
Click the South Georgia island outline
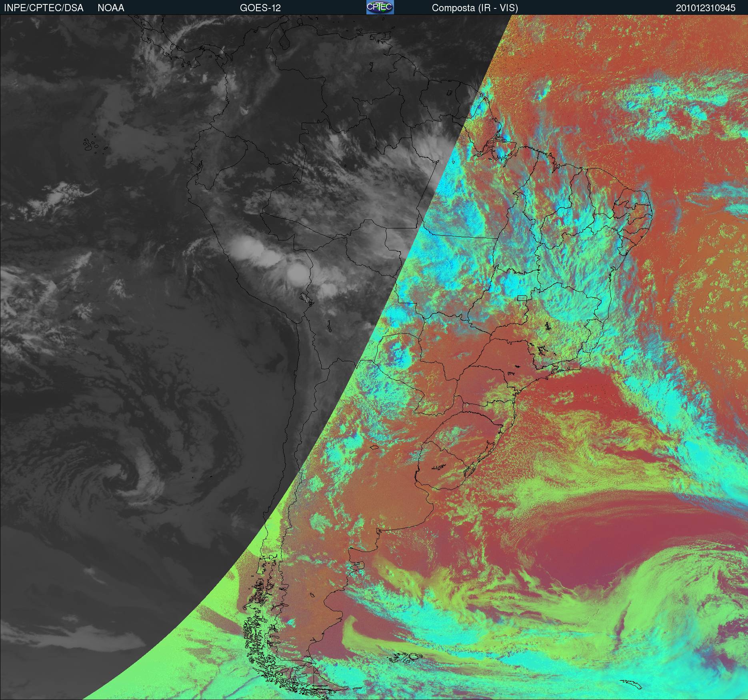tap(630, 683)
